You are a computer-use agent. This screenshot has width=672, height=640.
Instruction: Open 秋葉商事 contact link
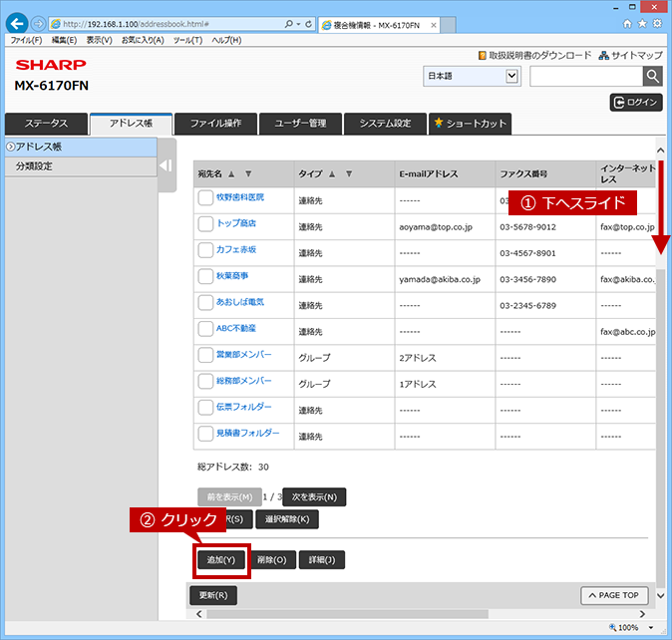click(x=232, y=276)
